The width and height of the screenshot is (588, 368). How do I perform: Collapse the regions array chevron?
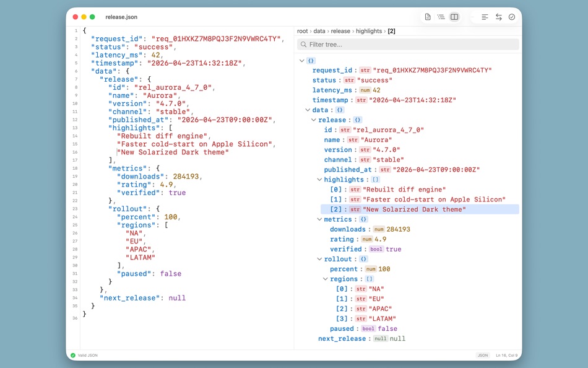coord(326,279)
